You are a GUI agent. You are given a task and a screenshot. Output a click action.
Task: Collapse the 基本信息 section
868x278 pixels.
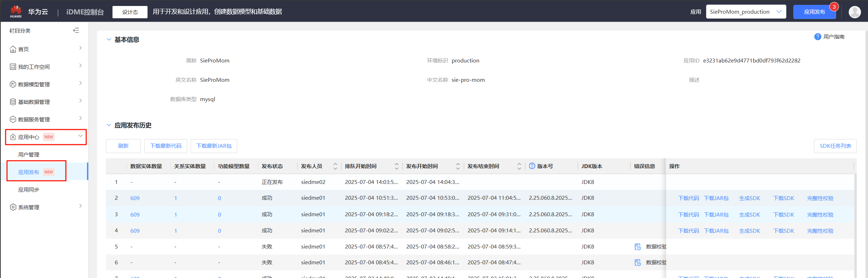point(109,40)
